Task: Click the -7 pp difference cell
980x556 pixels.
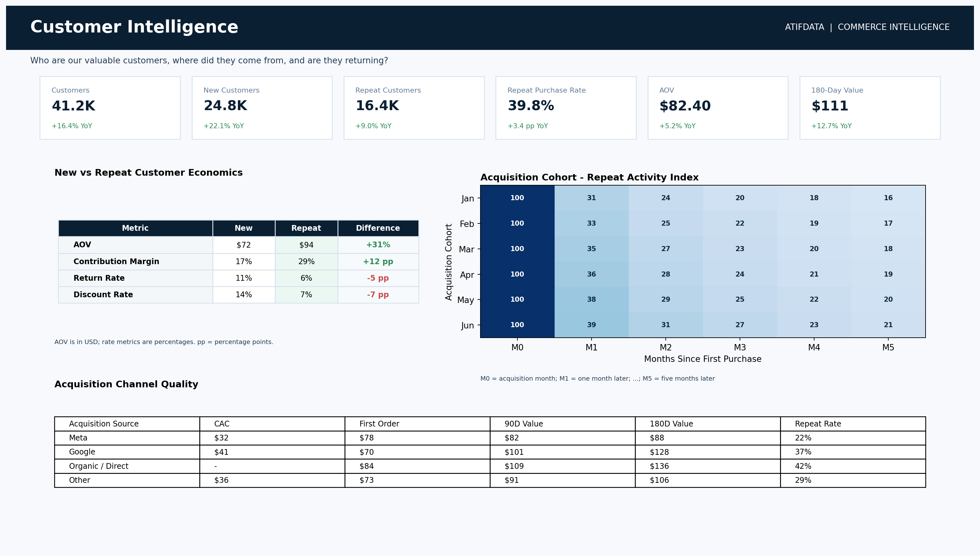Action: [378, 294]
